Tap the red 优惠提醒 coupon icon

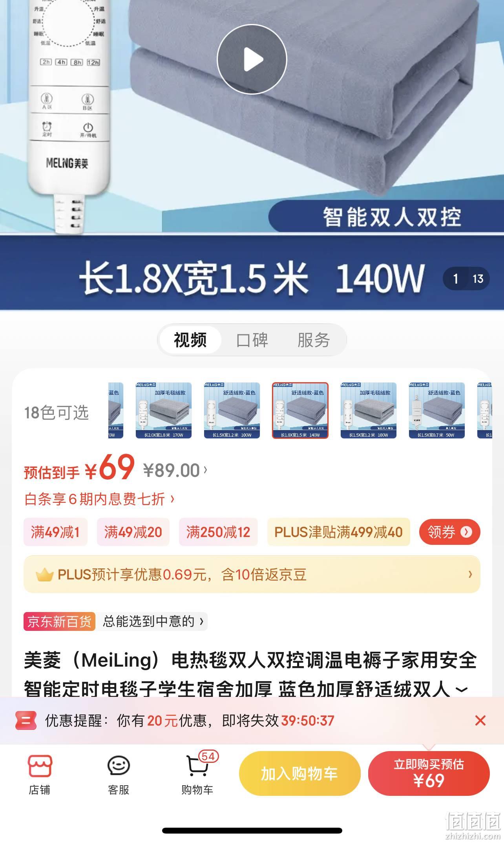tap(26, 720)
